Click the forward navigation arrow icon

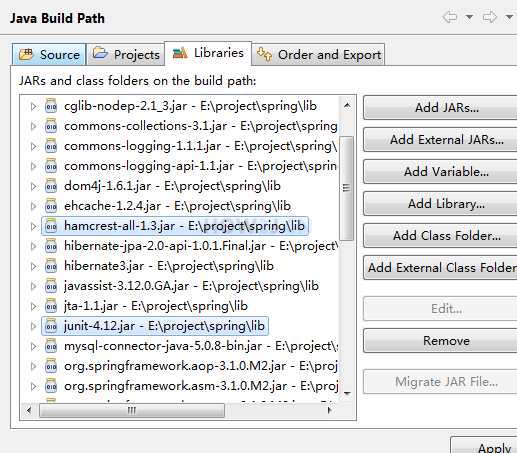pos(490,17)
